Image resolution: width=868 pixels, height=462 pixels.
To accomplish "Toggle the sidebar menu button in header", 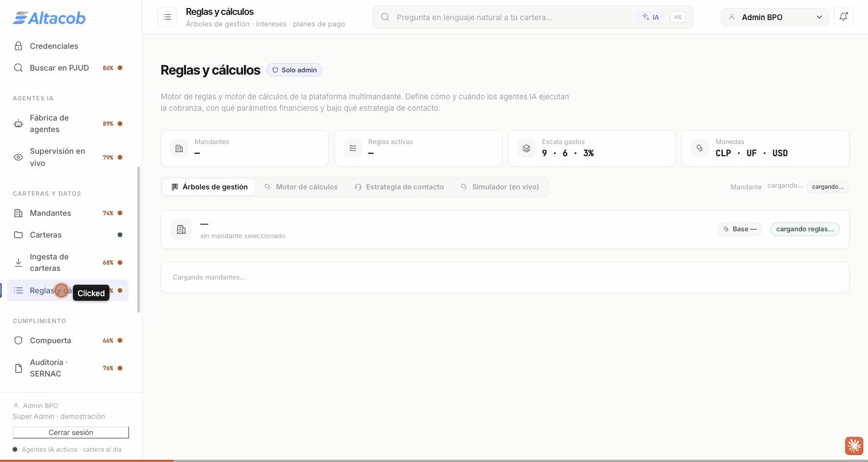I will 167,17.
